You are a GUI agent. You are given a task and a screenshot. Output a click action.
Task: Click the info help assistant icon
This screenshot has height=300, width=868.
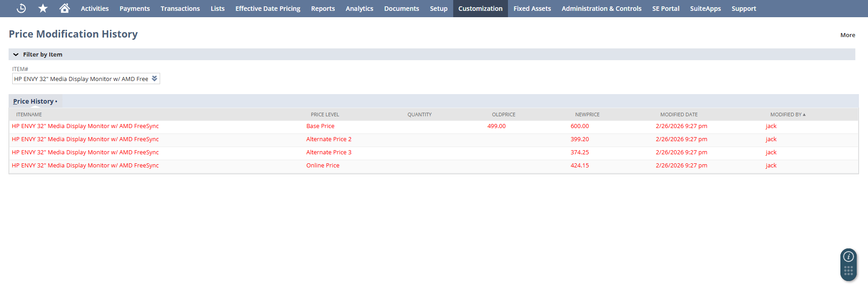coord(849,257)
